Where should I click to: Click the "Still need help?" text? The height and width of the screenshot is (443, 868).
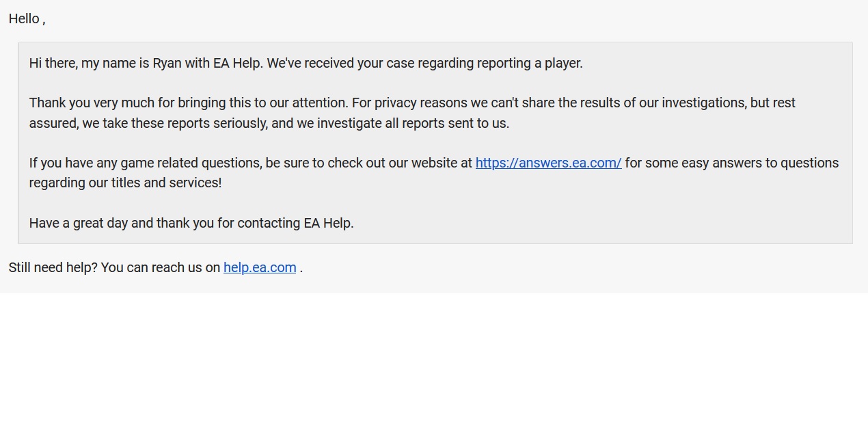pos(53,268)
